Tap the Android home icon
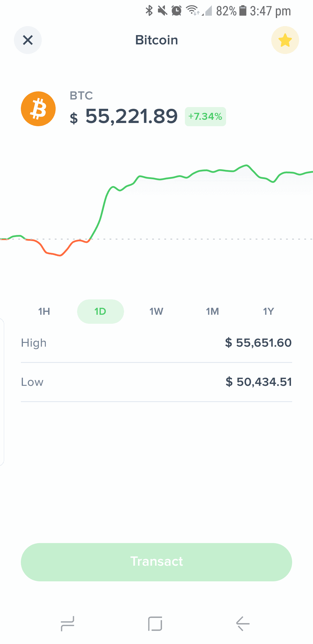Screen dimensions: 313x644 (155, 624)
